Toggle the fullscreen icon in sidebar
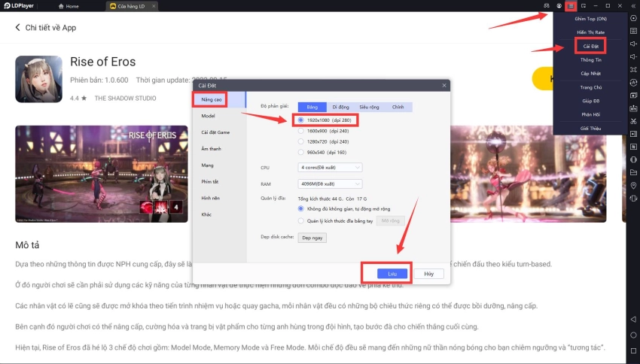Viewport: 640px width, 364px height. (633, 70)
